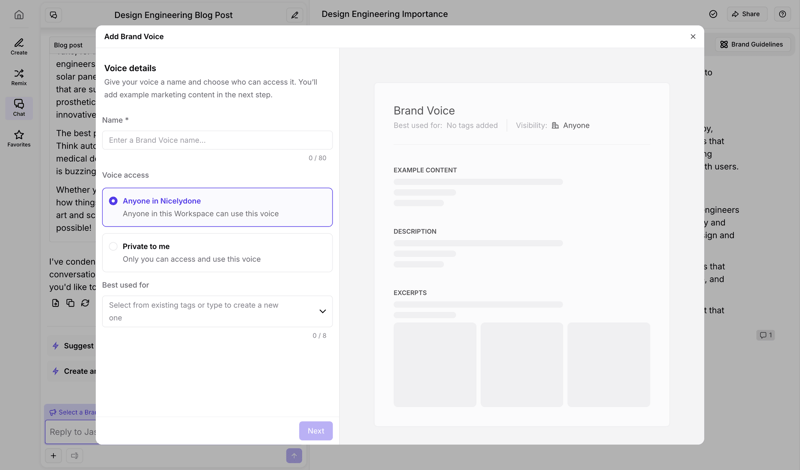This screenshot has width=800, height=470.
Task: Click the Brand Voice name input field
Action: pyautogui.click(x=217, y=140)
